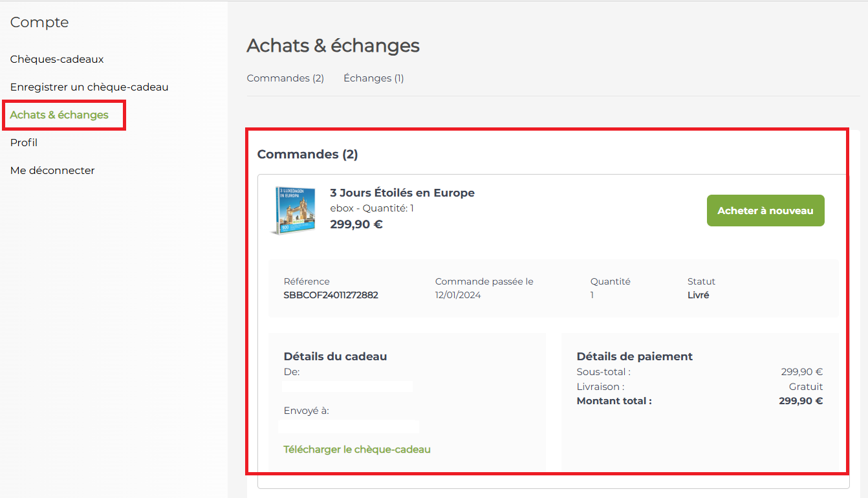Screen dimensions: 868x498
Task: Open the Chèques-cadeaux sidebar link
Action: point(57,59)
